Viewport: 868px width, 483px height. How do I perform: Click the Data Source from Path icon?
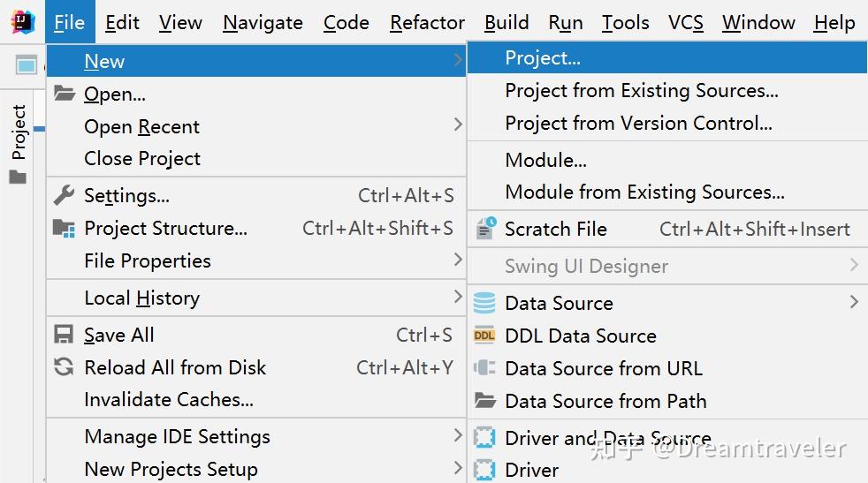tap(484, 401)
